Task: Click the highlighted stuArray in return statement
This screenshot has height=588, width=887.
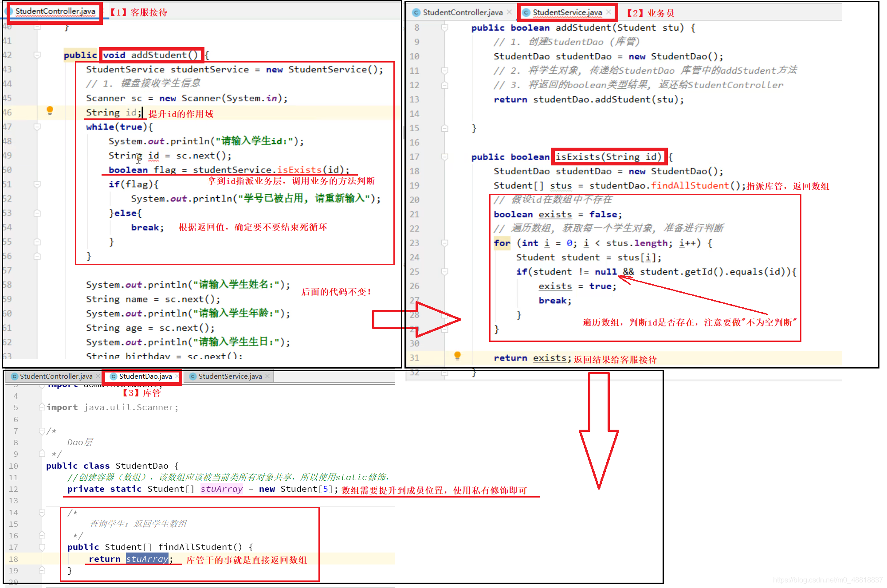Action: 147,559
